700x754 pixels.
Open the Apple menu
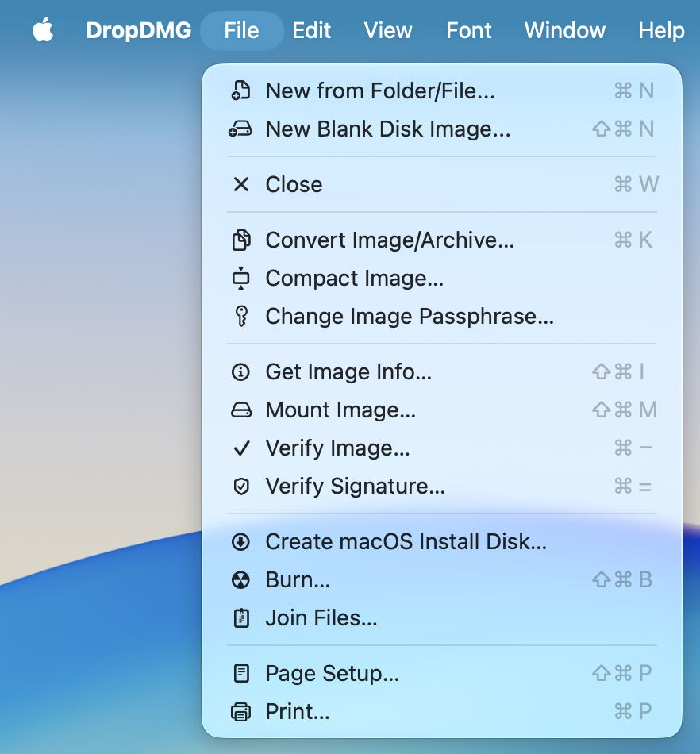43,30
